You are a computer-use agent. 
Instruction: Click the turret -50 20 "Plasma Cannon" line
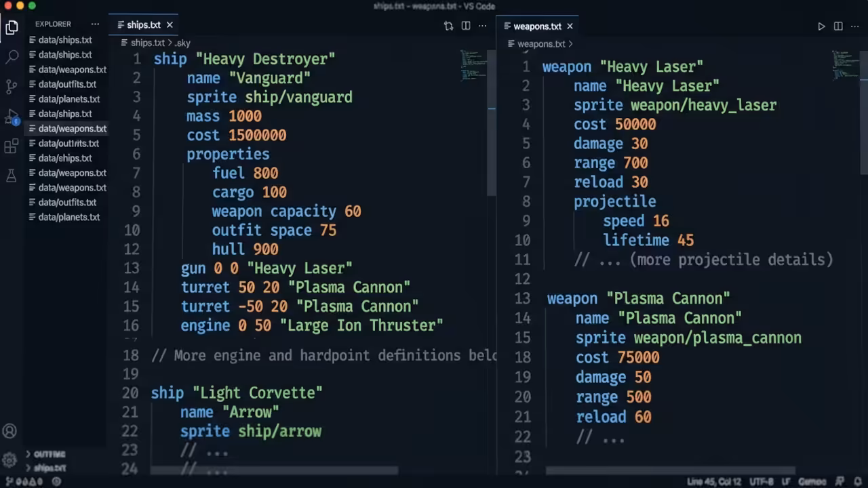tap(299, 306)
